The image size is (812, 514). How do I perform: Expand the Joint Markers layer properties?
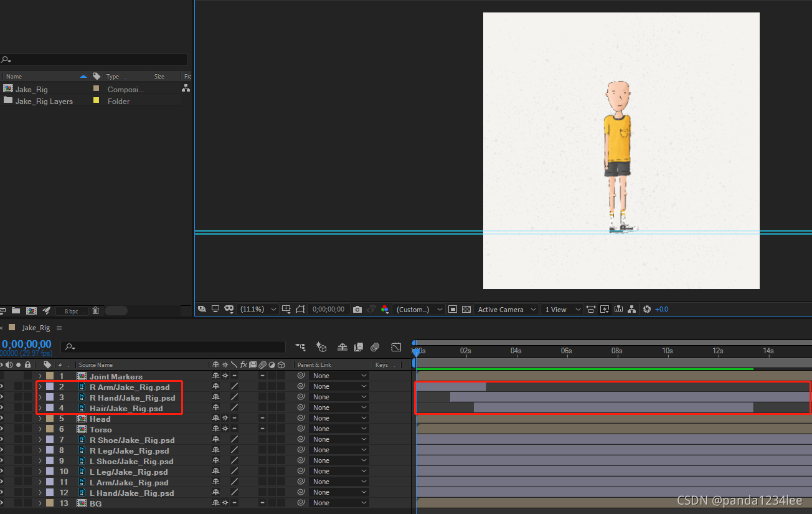click(40, 376)
